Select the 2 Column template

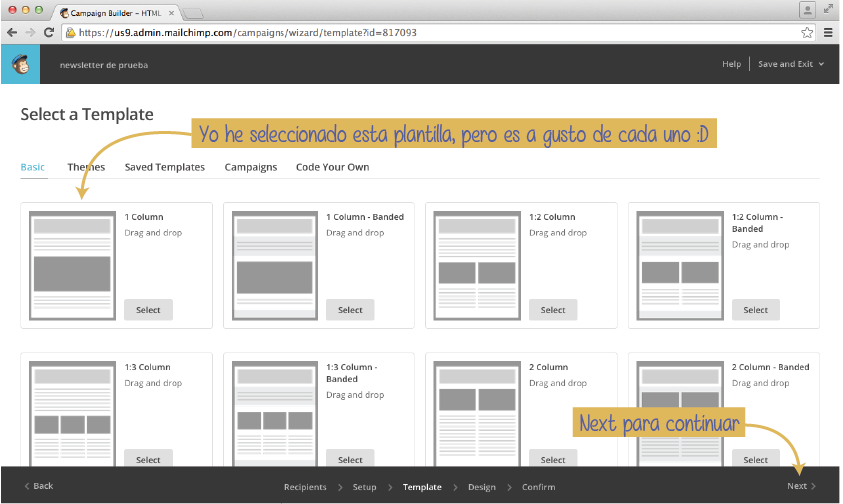[x=553, y=459]
